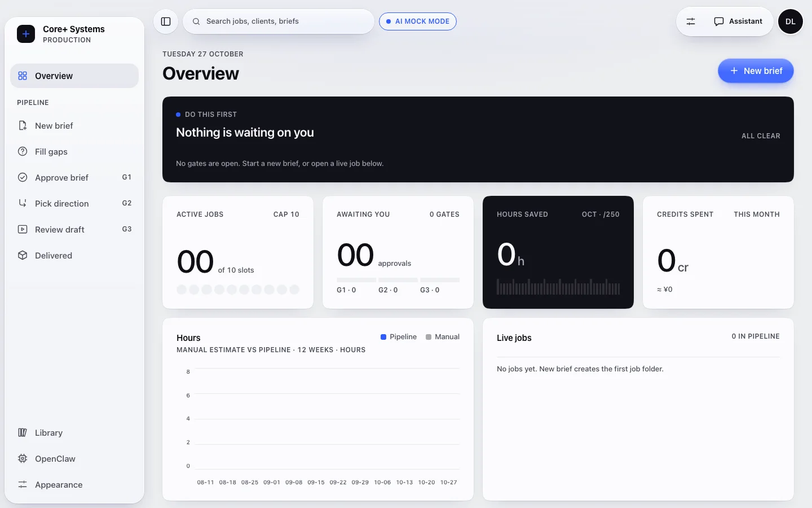Click the Appearance sliders icon in the sidebar
The height and width of the screenshot is (508, 812).
(x=23, y=484)
